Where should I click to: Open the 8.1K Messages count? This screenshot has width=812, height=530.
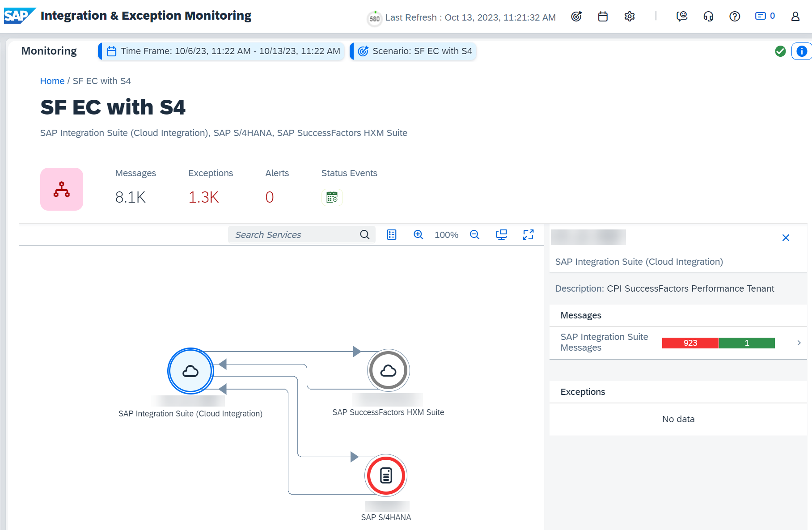(x=131, y=197)
